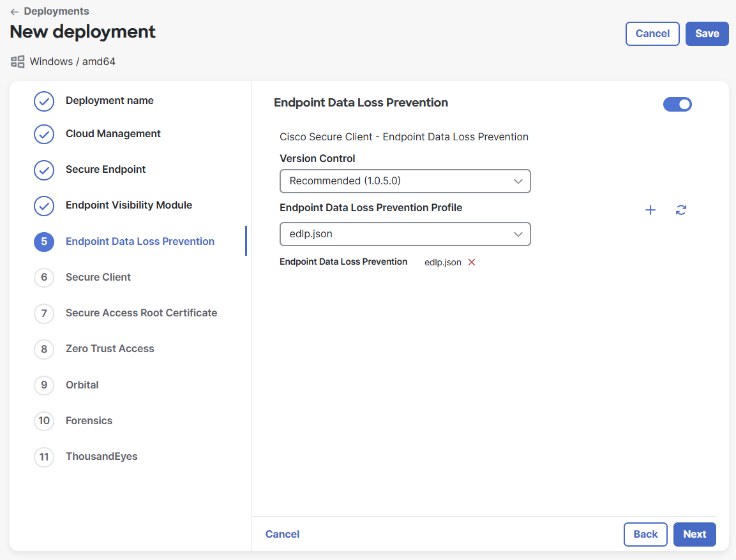Remove edlp.json with the red X

point(472,262)
